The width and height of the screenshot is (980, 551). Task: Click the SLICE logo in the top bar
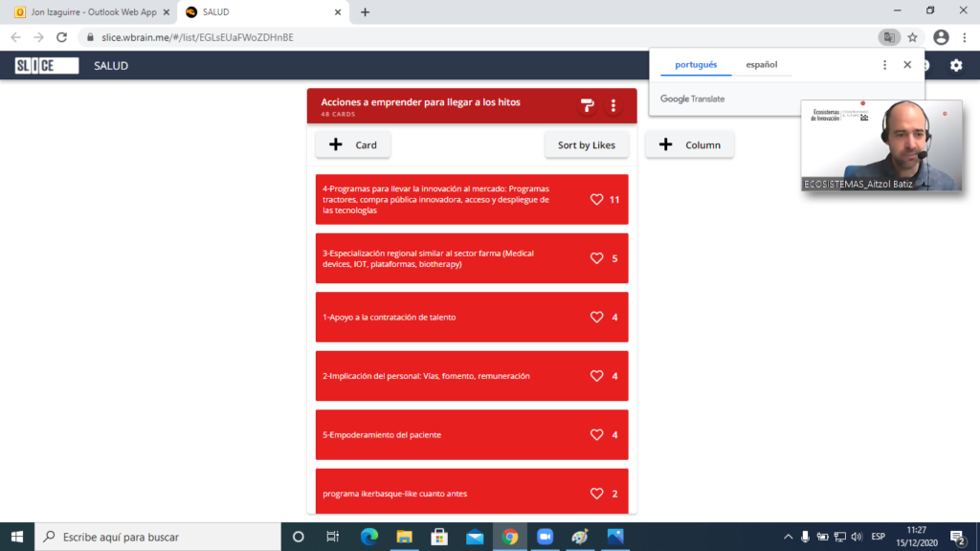[47, 66]
